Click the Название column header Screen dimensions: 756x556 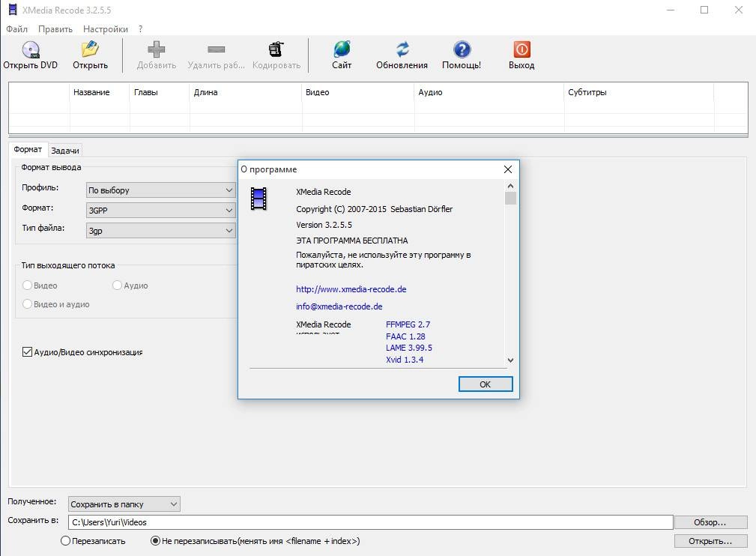click(100, 92)
